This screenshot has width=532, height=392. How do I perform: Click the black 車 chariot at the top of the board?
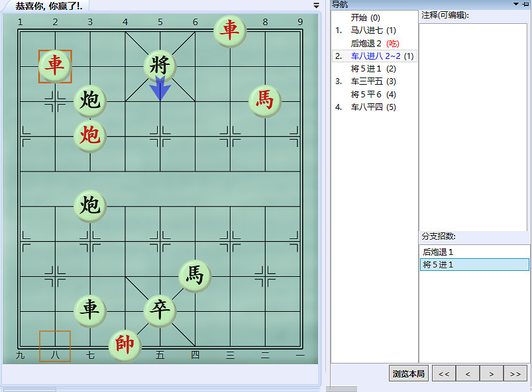(x=229, y=31)
